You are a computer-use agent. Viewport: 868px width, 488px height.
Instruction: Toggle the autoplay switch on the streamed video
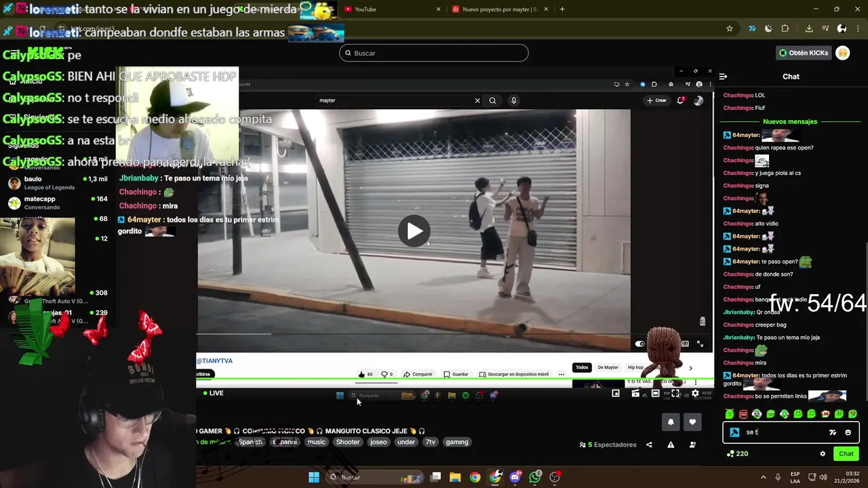639,344
